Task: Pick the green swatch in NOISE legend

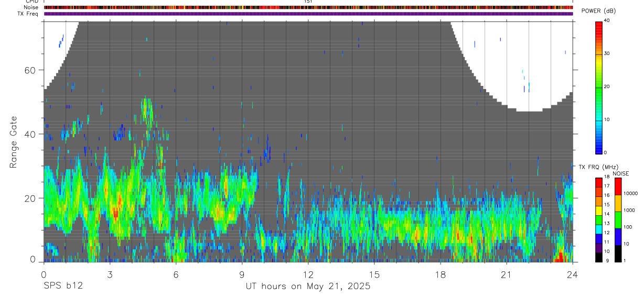Action: point(618,220)
